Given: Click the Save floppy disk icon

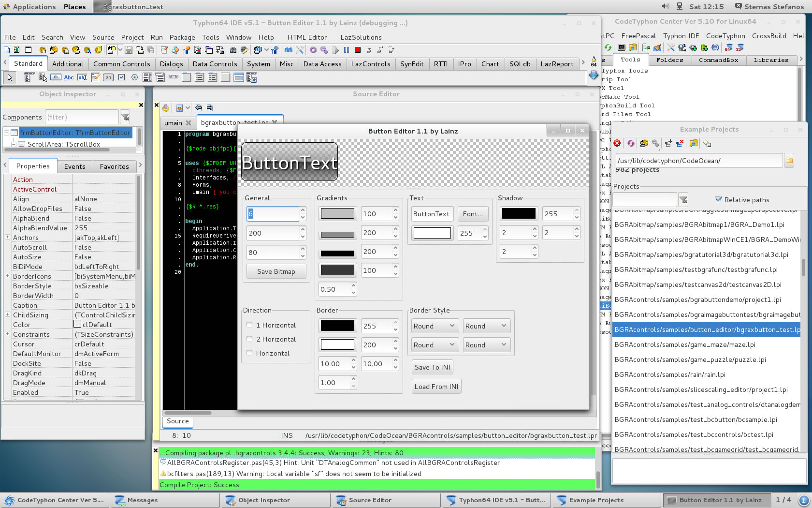Looking at the screenshot, I should (x=129, y=50).
